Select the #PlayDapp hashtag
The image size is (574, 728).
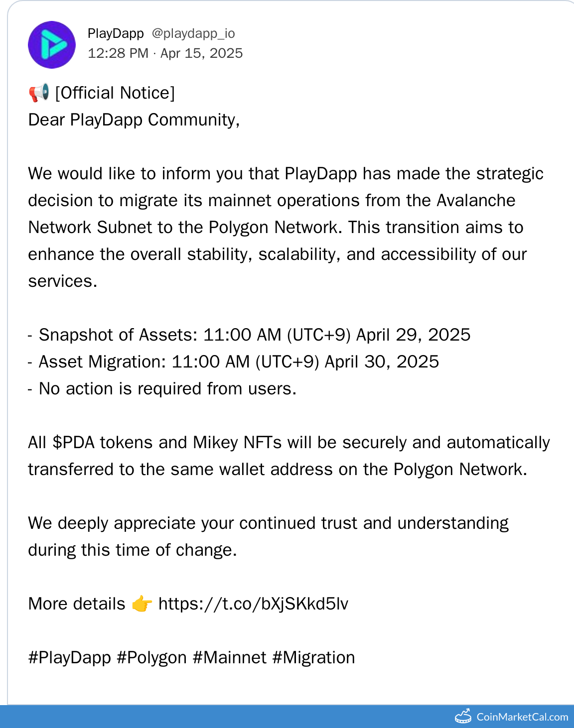pyautogui.click(x=70, y=657)
